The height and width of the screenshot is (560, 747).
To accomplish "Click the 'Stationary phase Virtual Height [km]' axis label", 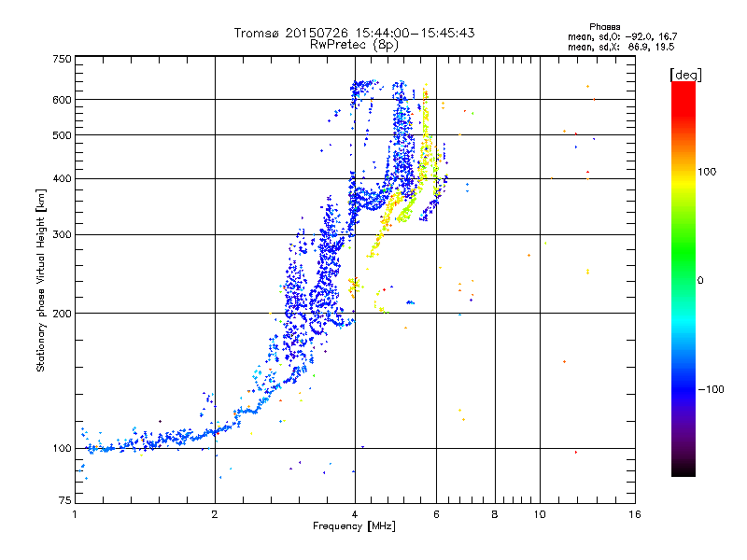I will click(41, 281).
